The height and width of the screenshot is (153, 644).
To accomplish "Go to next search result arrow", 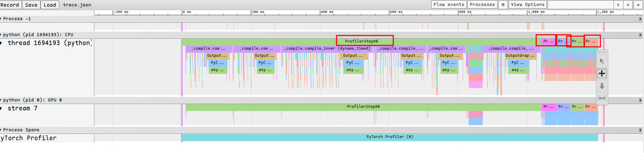I will [x=628, y=5].
